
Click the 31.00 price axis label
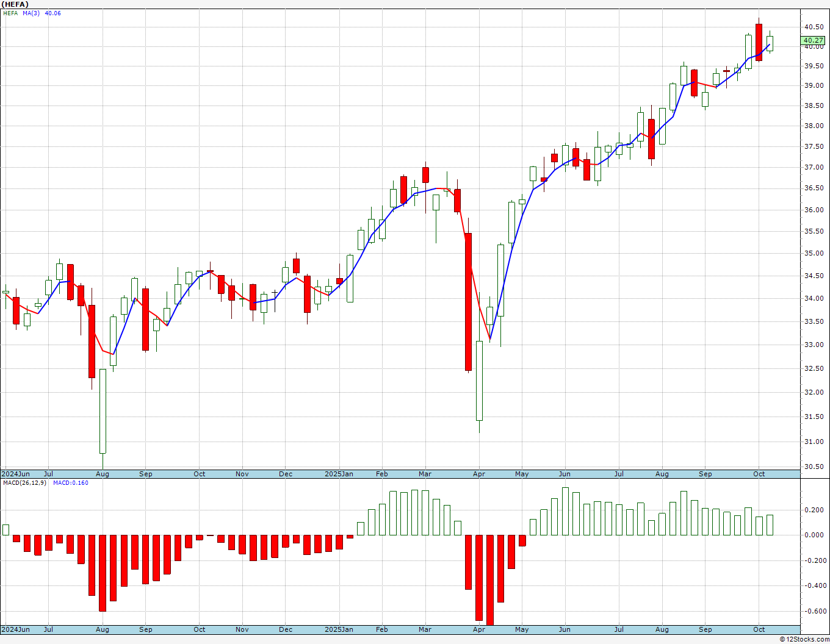point(814,442)
